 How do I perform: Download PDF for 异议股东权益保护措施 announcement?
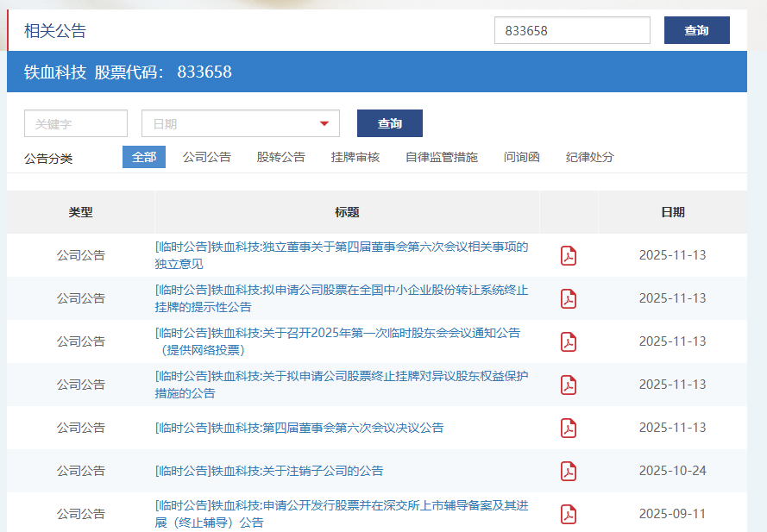[569, 385]
